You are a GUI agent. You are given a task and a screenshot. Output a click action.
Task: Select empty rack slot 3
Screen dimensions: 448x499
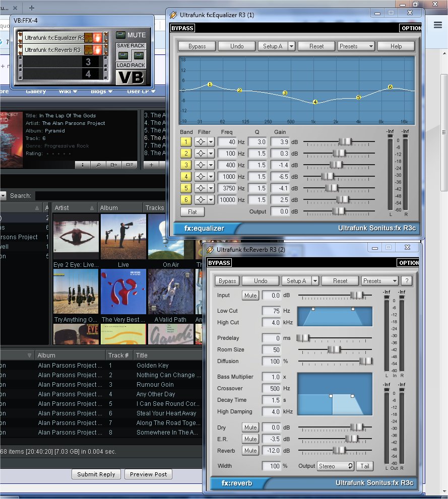[62, 62]
